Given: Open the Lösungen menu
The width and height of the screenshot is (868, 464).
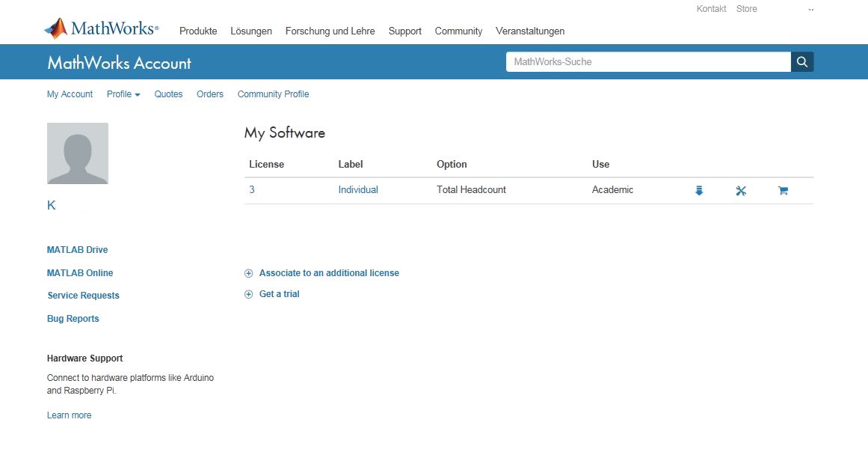Looking at the screenshot, I should pyautogui.click(x=251, y=31).
